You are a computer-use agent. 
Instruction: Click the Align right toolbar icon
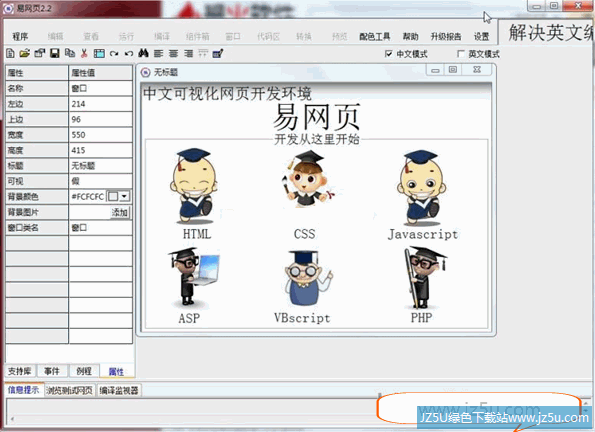(x=188, y=54)
